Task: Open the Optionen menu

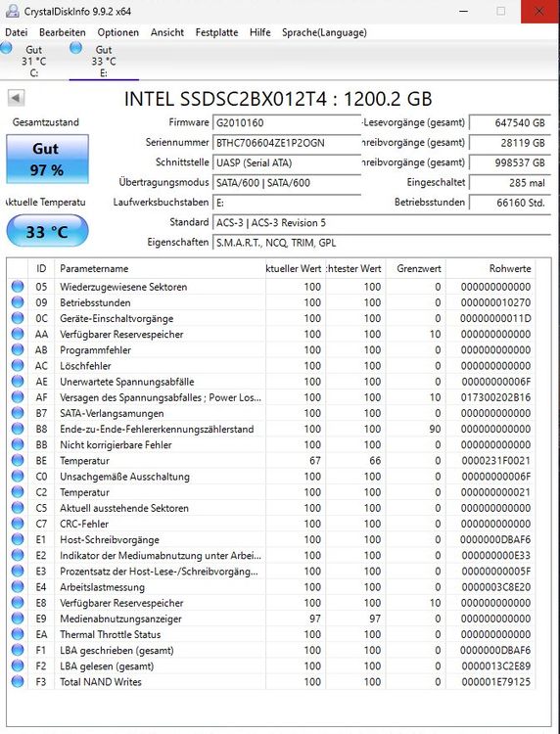Action: 118,32
